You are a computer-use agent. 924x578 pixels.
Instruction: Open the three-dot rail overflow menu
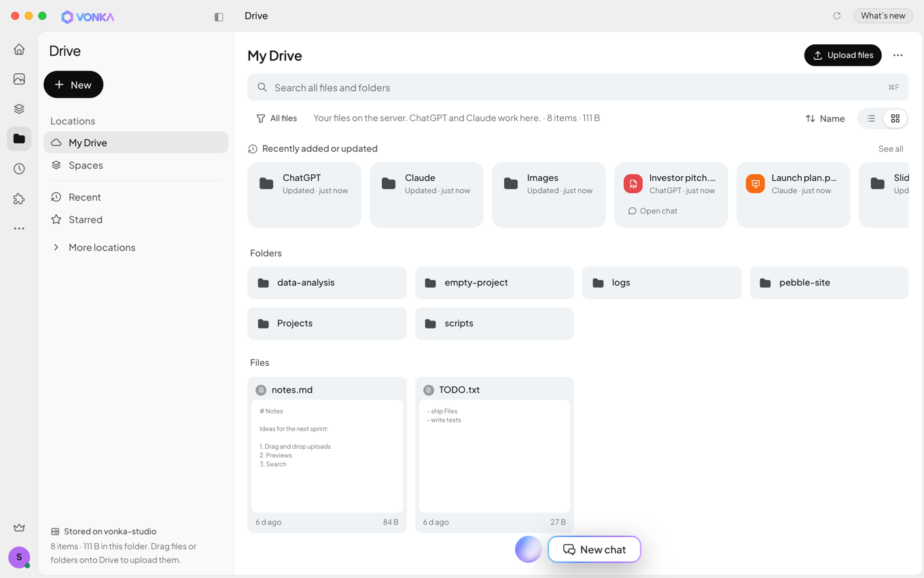(19, 228)
